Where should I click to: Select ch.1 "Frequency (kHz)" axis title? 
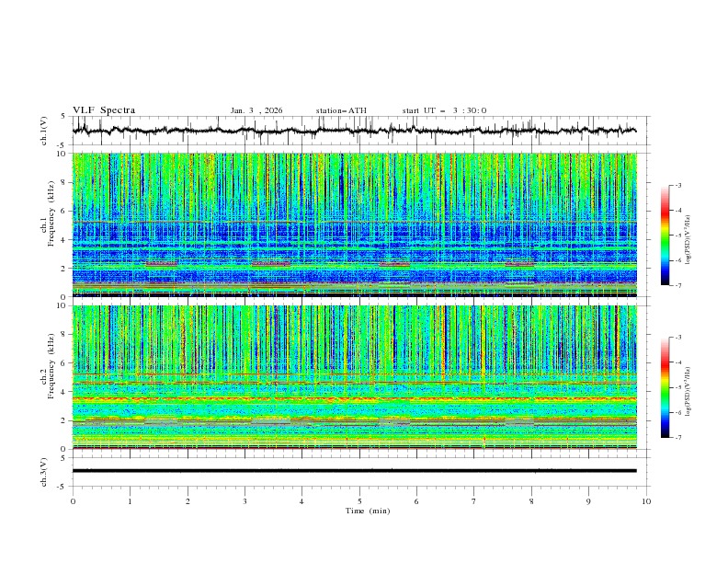pos(51,213)
